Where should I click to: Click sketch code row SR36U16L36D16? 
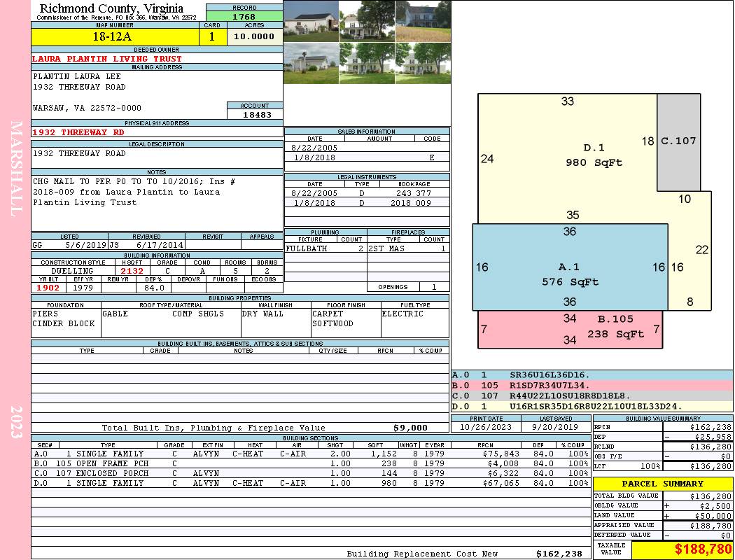pos(591,375)
